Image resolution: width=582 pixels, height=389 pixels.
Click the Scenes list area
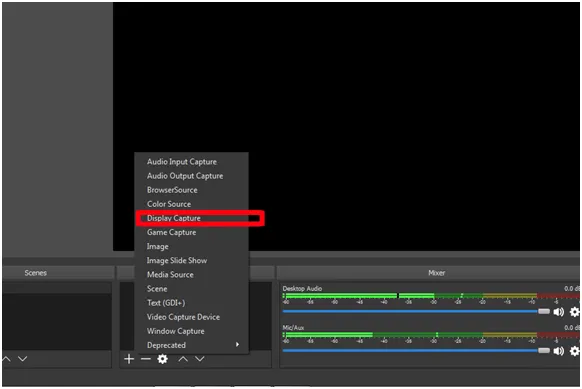57,316
